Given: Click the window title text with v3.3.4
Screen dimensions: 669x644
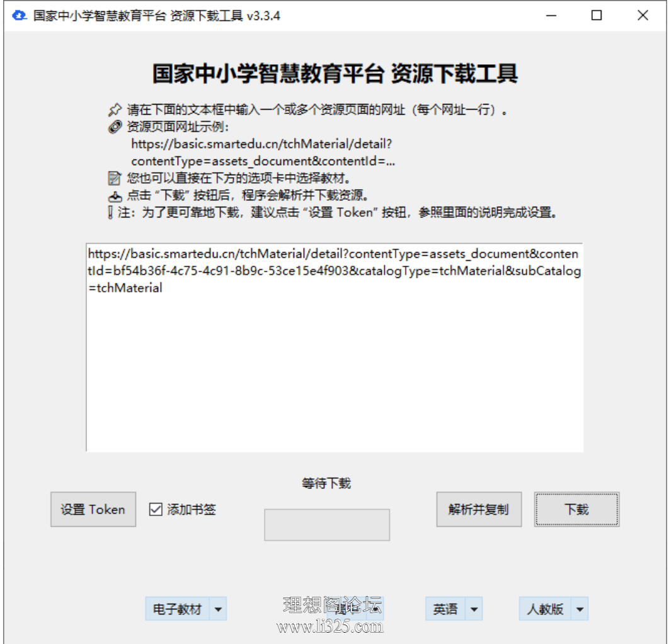Looking at the screenshot, I should 157,16.
